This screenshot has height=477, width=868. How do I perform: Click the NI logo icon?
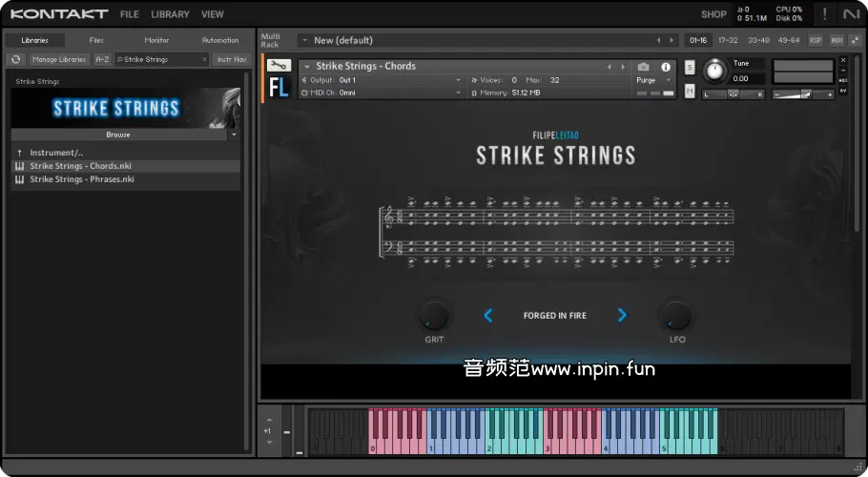pyautogui.click(x=852, y=14)
